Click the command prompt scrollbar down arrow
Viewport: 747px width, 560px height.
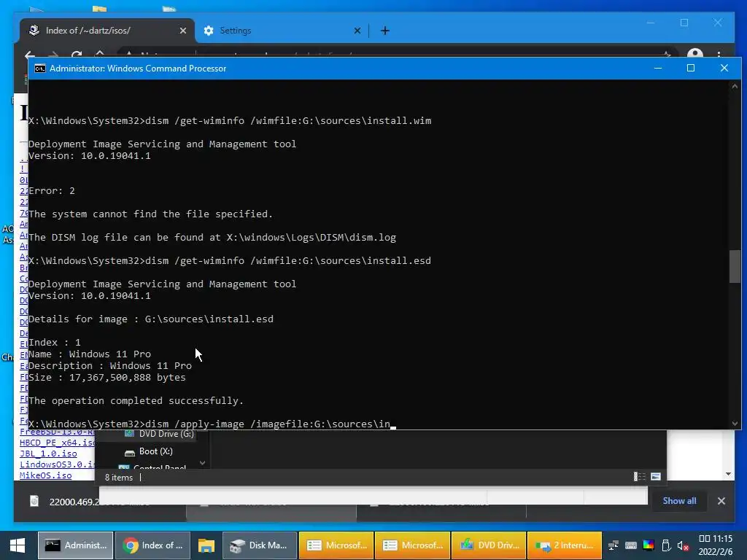point(735,424)
